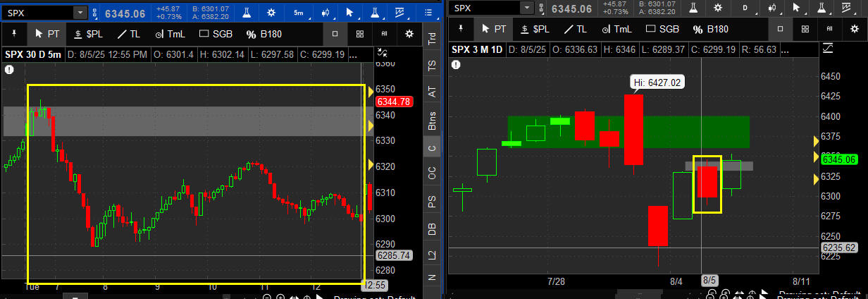Image resolution: width=868 pixels, height=299 pixels.
Task: Open chart settings gear in left chart header
Action: [272, 13]
